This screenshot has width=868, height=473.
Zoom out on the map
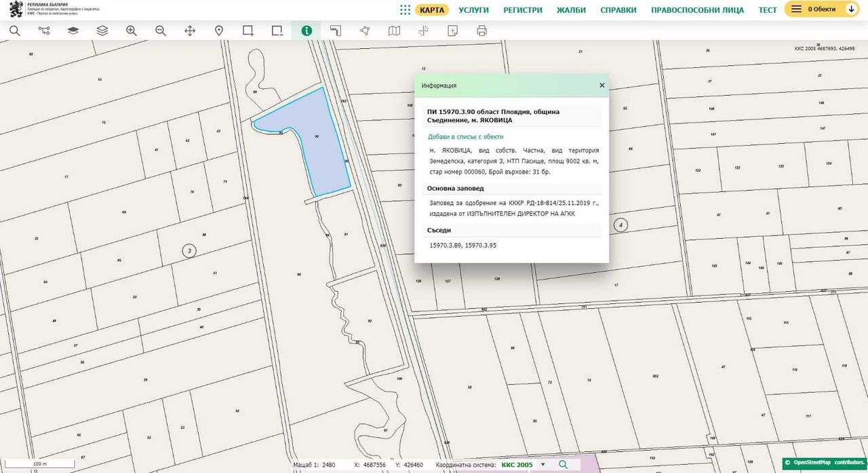point(161,31)
